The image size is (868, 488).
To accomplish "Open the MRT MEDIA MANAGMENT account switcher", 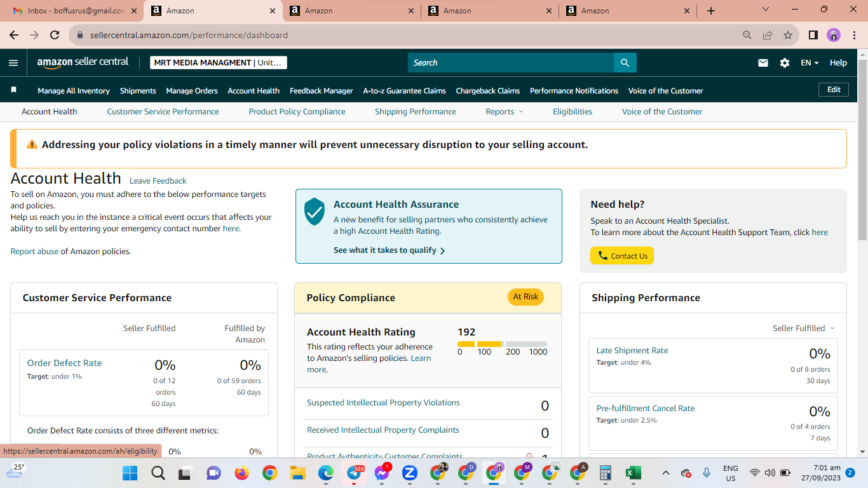I will [219, 62].
